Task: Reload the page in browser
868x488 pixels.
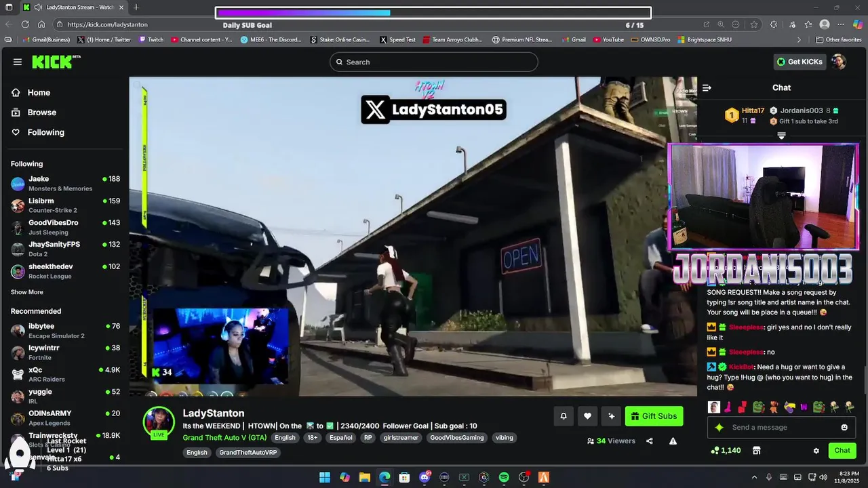Action: pos(25,24)
